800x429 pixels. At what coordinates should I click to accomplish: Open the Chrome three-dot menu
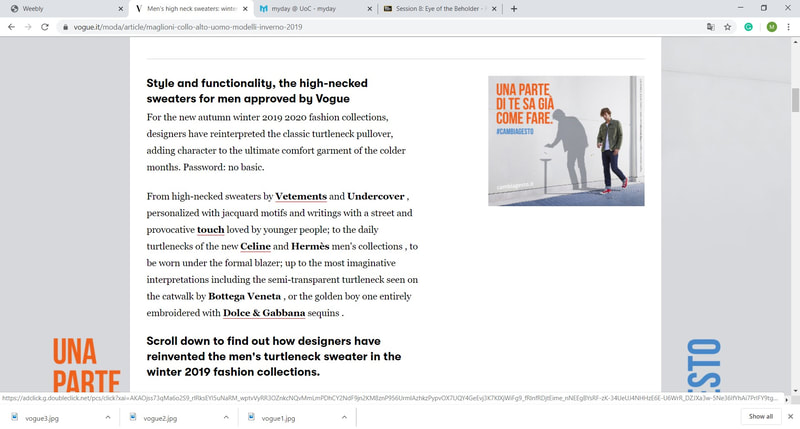click(789, 27)
